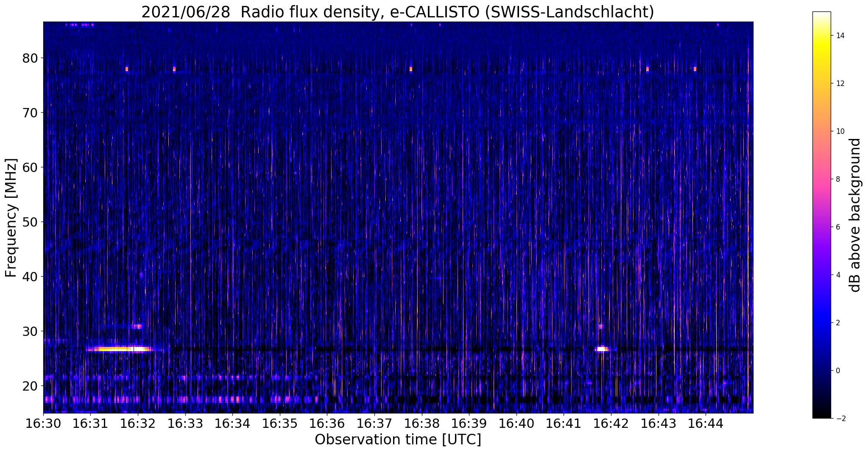Click the 80 MHz frequency tick label

point(30,58)
